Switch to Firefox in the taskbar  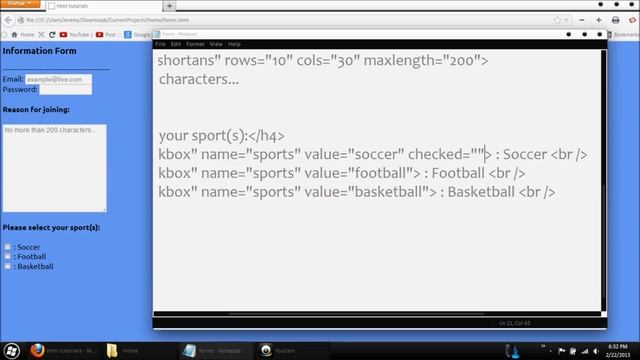[62, 351]
